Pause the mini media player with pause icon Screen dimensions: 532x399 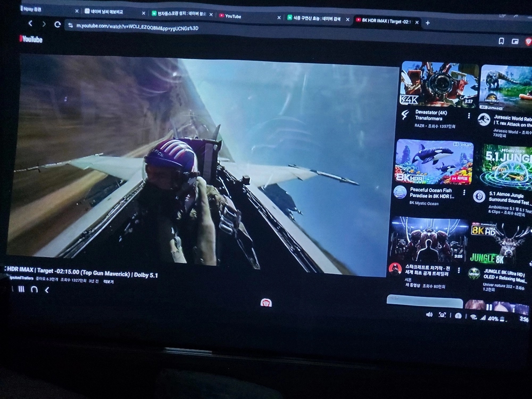[x=489, y=307]
